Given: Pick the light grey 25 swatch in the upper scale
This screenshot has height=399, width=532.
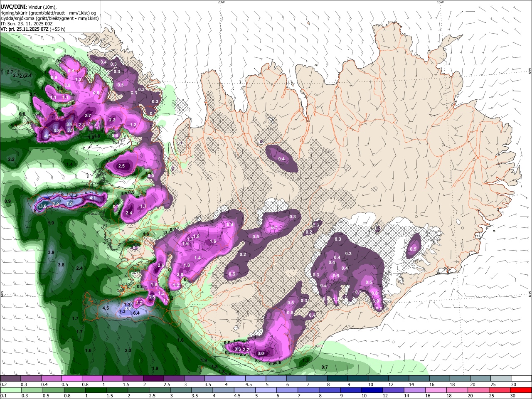Looking at the screenshot, I should pos(501,378).
